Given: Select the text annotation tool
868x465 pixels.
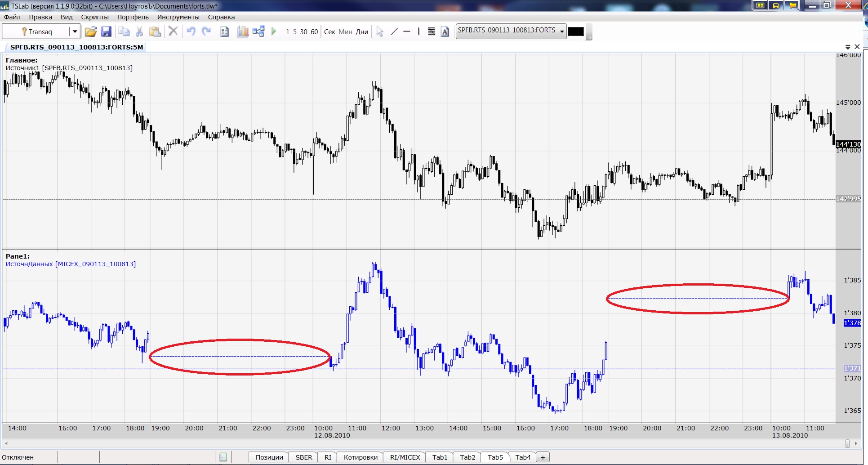Looking at the screenshot, I should [445, 31].
